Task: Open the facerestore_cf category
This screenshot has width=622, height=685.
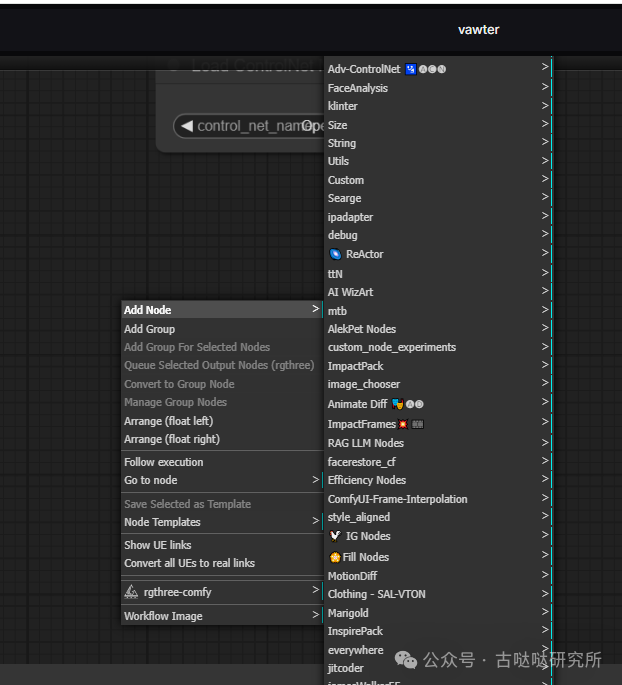Action: click(x=438, y=462)
